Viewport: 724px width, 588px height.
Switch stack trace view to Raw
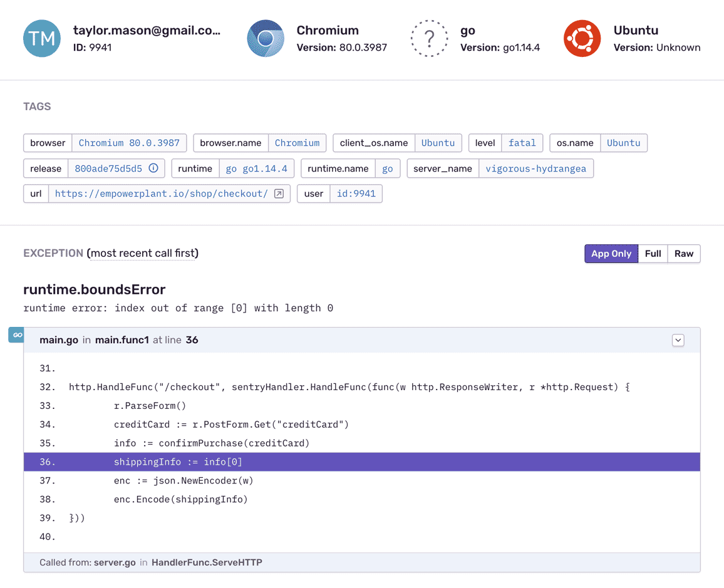click(683, 254)
